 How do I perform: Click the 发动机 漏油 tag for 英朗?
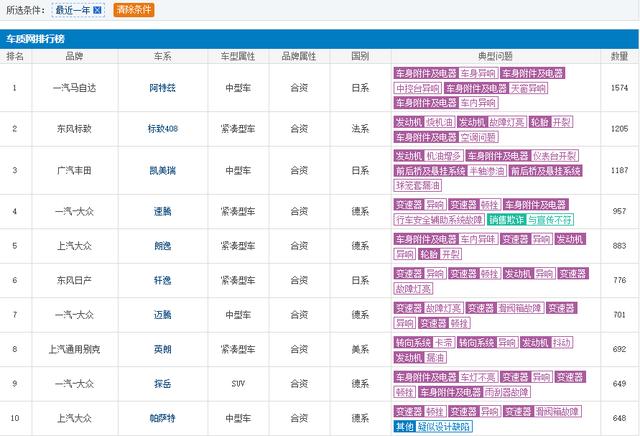(x=420, y=358)
